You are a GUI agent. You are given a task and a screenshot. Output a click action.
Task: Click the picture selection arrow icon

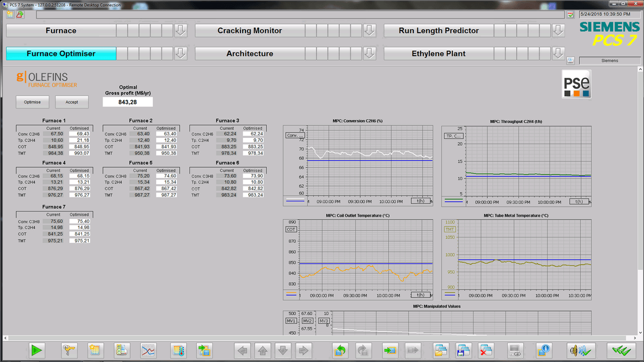pos(204,350)
